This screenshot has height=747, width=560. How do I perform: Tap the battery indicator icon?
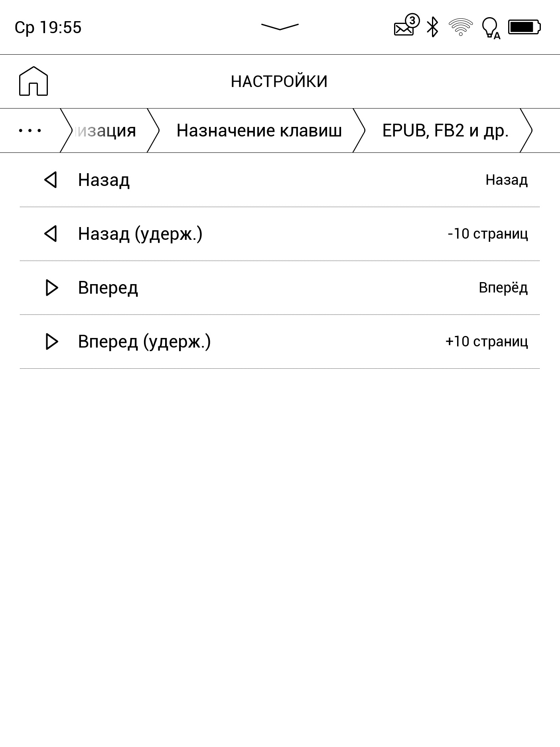point(524,27)
